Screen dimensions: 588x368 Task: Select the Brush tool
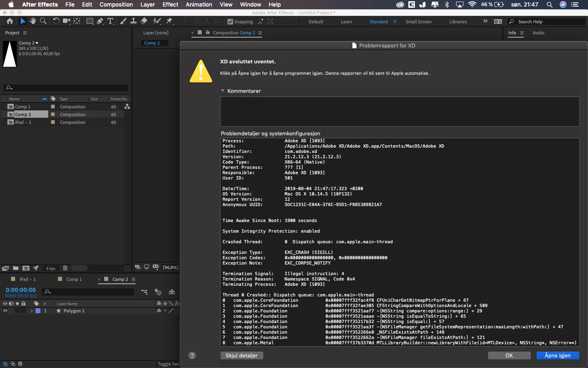(x=123, y=21)
